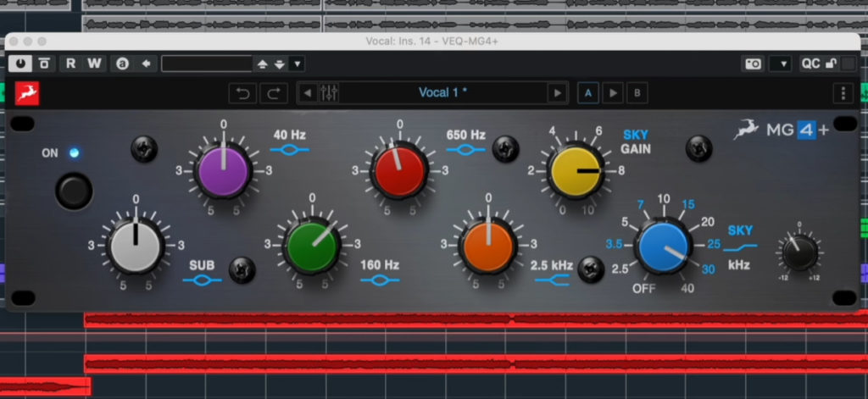Image resolution: width=868 pixels, height=399 pixels.
Task: Click the undo arrow in preset bar
Action: [243, 92]
